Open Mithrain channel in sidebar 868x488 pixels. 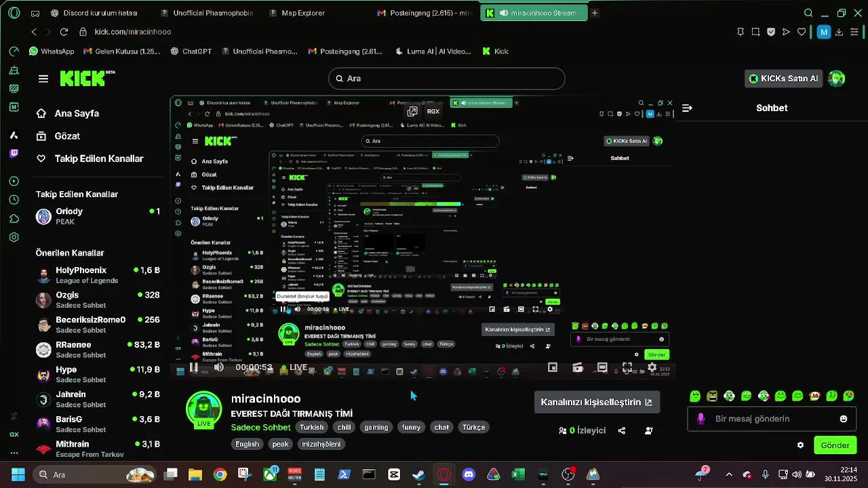98,449
